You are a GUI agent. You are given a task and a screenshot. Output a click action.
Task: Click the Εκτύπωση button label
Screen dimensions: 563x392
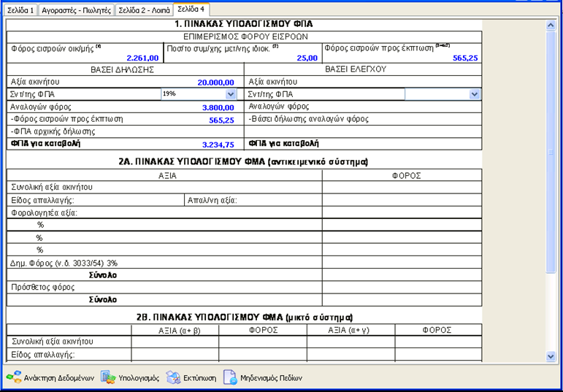(x=200, y=378)
